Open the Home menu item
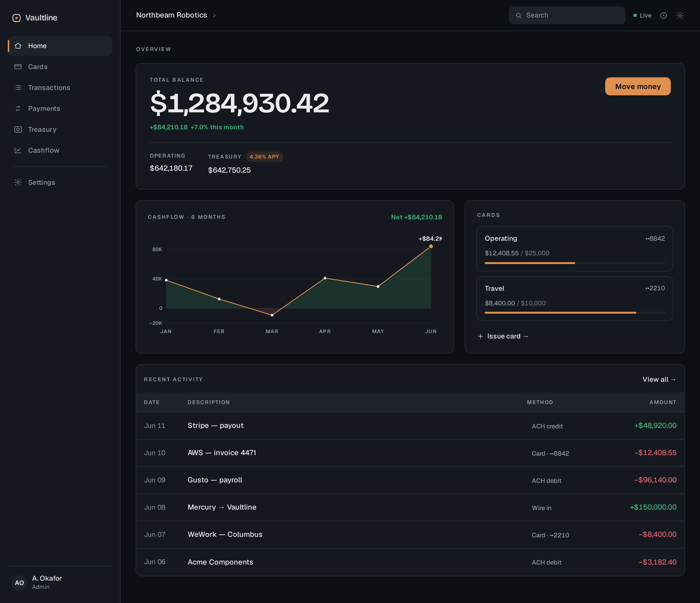The width and height of the screenshot is (700, 603). click(x=60, y=46)
